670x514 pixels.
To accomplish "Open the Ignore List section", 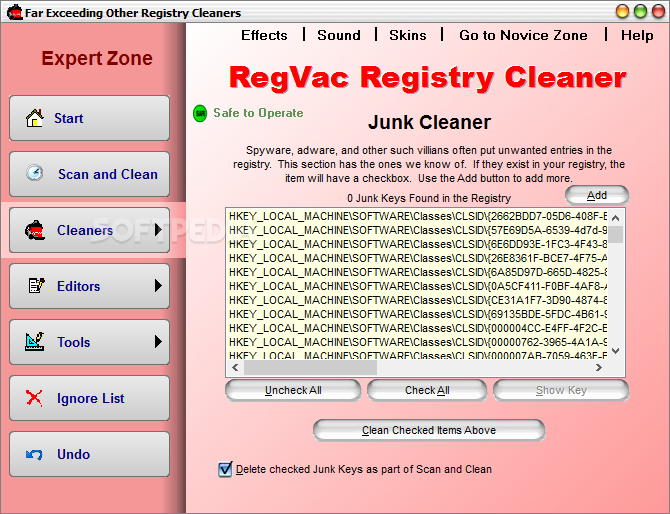I will [89, 398].
